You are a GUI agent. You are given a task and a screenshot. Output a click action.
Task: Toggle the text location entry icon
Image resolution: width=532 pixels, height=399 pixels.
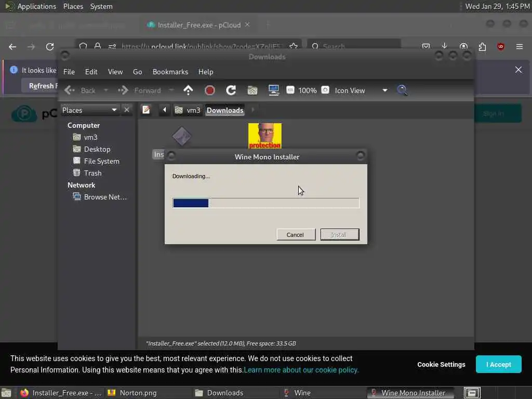coord(146,110)
